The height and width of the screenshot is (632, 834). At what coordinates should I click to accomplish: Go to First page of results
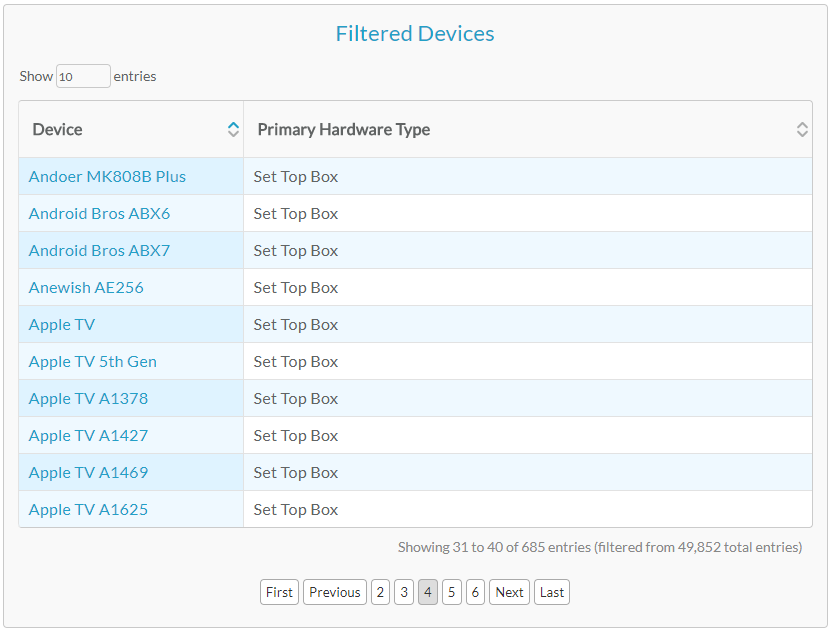click(x=279, y=592)
